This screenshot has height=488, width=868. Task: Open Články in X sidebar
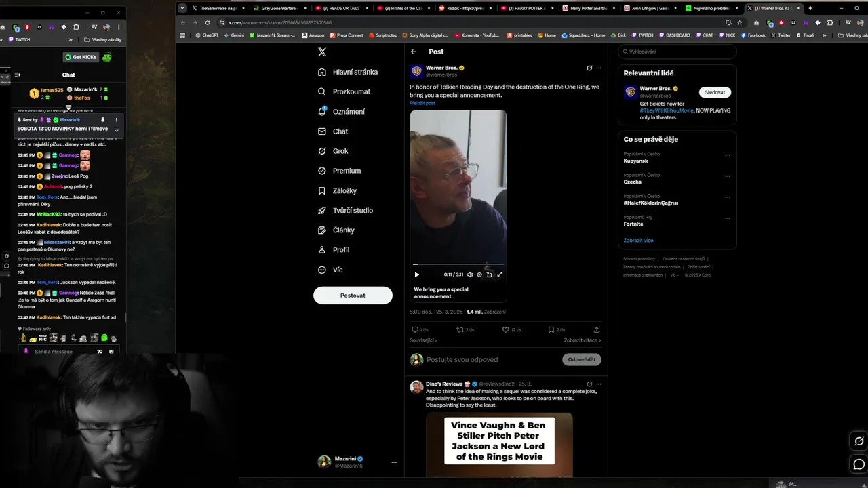pyautogui.click(x=336, y=230)
